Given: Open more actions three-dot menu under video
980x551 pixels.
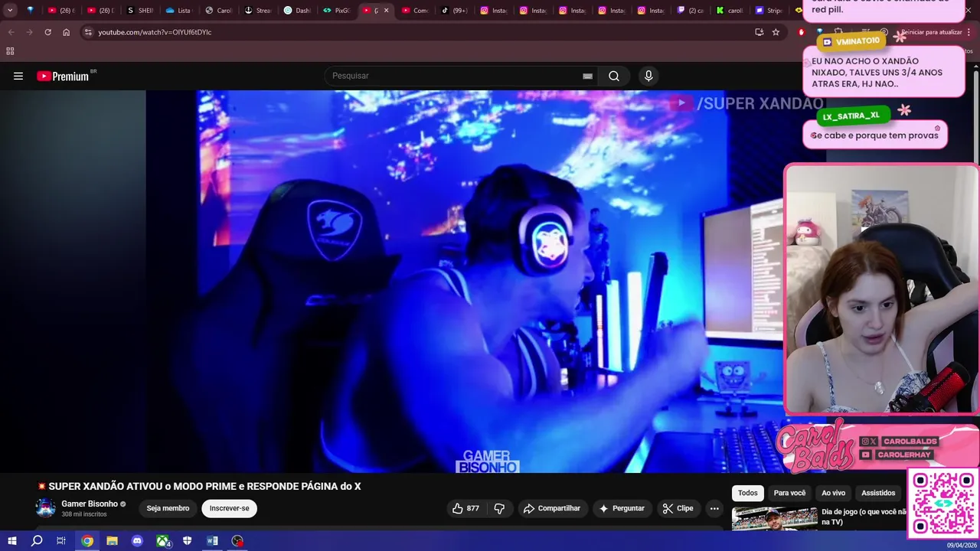Looking at the screenshot, I should (x=714, y=508).
